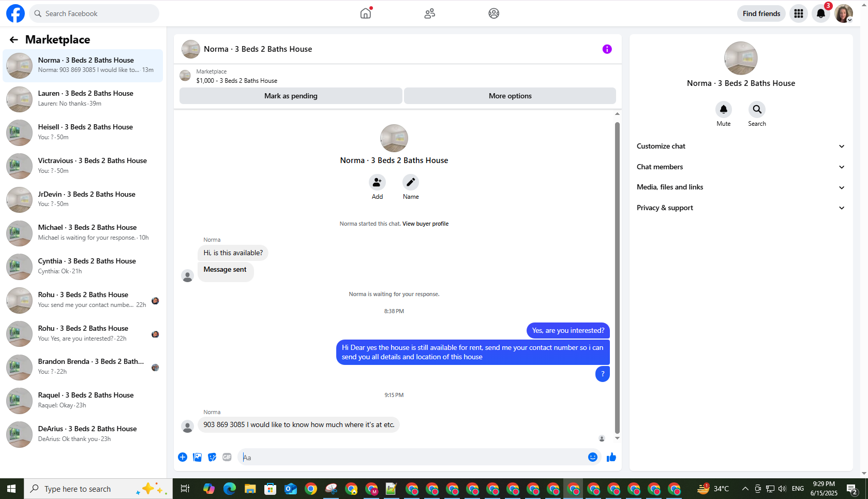Click the 'Yes, are you interested?' message
868x499 pixels.
coord(568,331)
